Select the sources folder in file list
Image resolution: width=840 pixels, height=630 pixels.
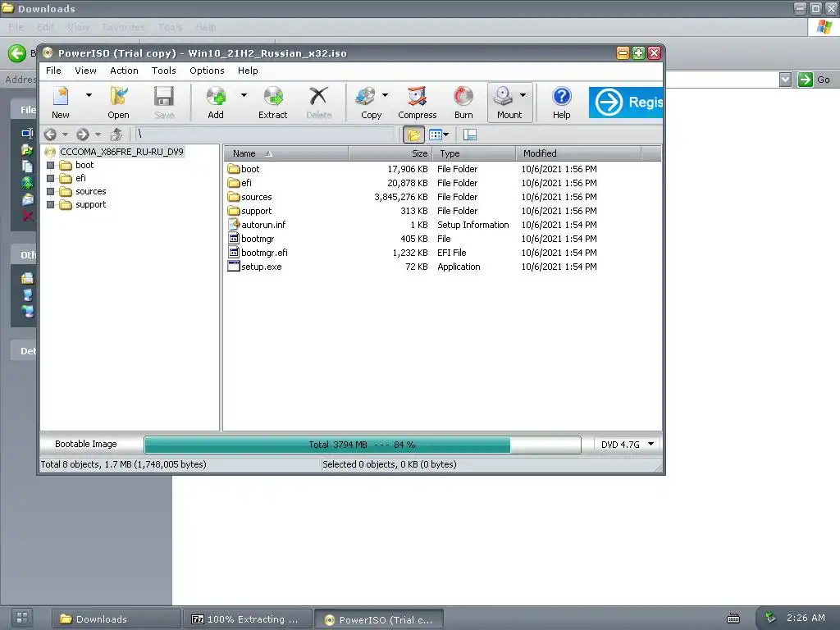[x=256, y=197]
